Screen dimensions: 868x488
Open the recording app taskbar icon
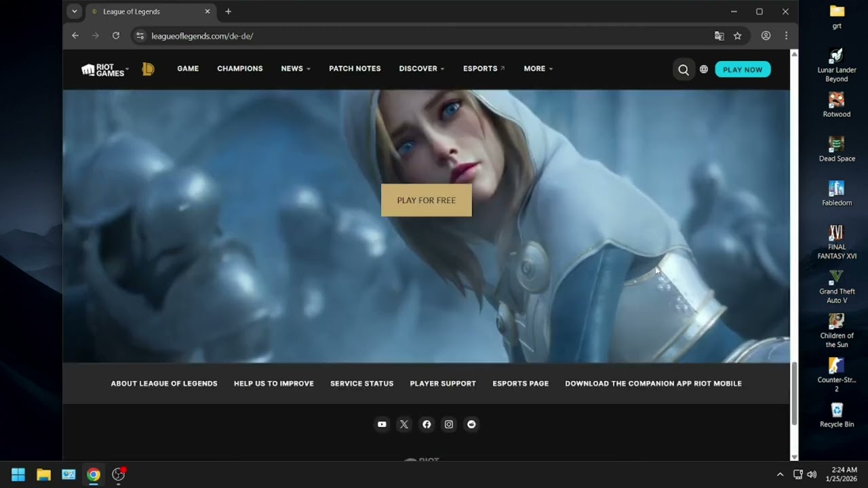tap(119, 474)
